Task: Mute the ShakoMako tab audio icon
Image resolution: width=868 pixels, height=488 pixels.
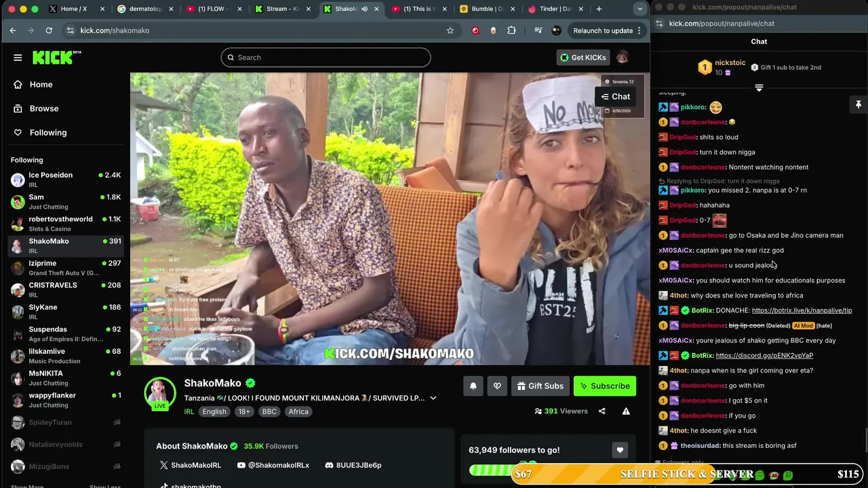Action: (x=365, y=9)
